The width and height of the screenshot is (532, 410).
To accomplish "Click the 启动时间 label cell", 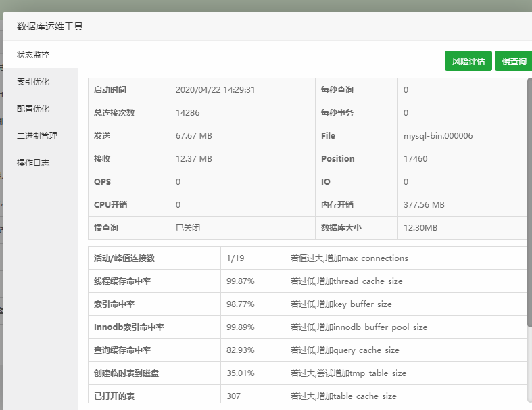I will [129, 90].
